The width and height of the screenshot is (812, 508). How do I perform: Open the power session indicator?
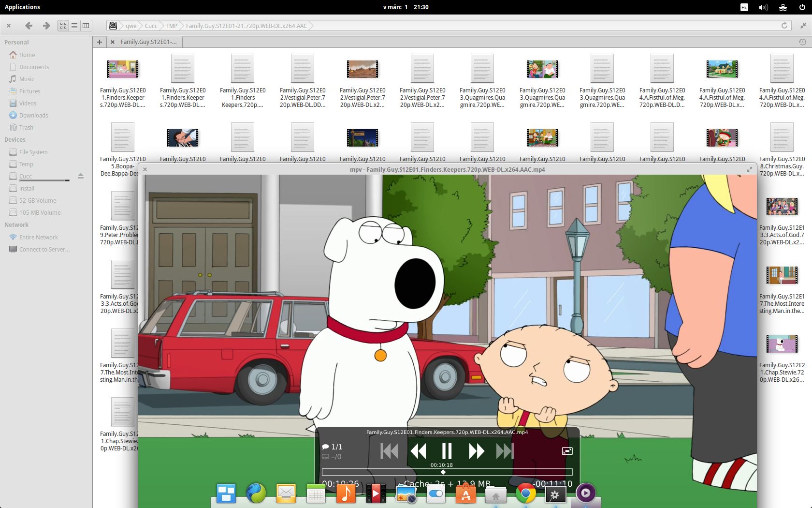pyautogui.click(x=803, y=7)
